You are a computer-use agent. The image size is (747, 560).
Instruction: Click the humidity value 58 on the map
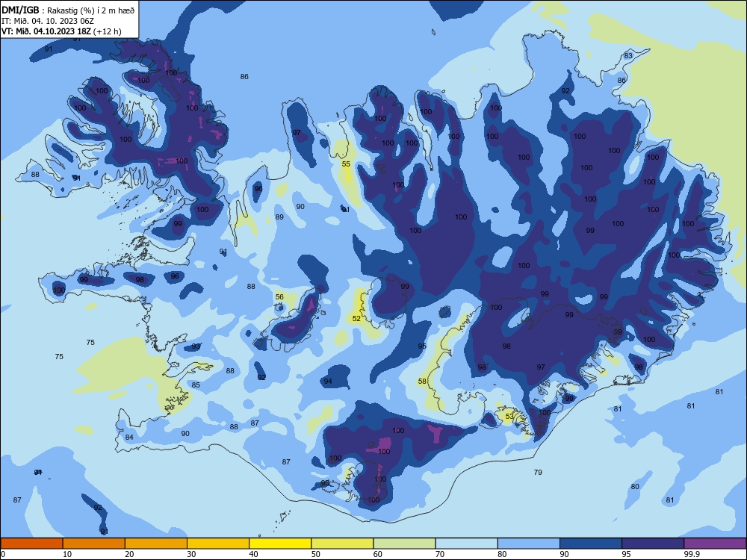422,382
